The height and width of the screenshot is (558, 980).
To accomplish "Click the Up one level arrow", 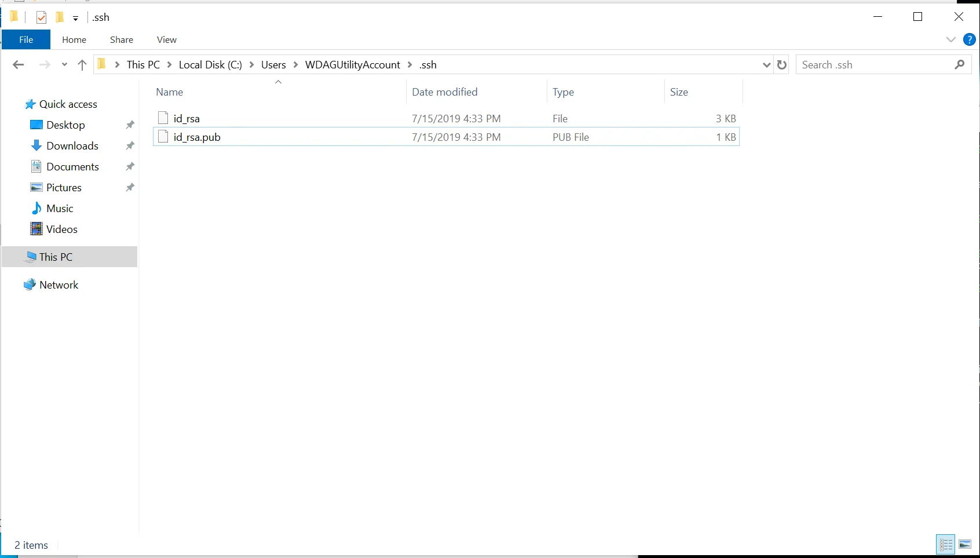I will [x=82, y=65].
